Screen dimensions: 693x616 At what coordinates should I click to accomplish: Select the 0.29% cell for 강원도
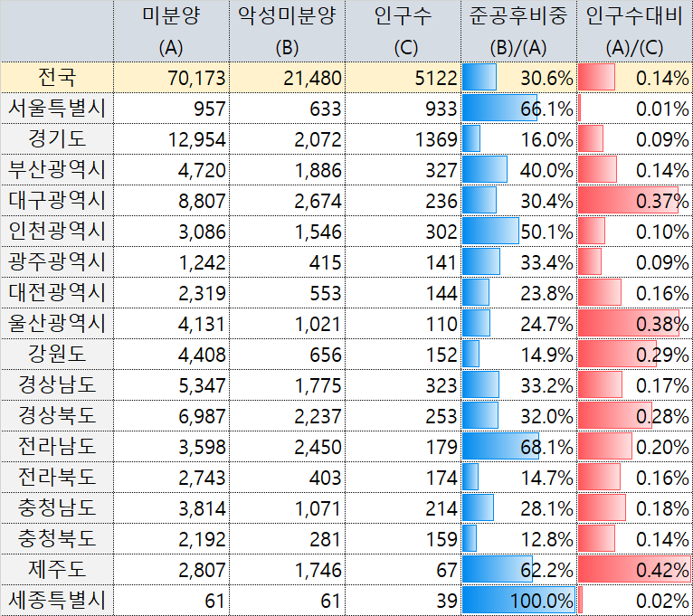click(635, 354)
